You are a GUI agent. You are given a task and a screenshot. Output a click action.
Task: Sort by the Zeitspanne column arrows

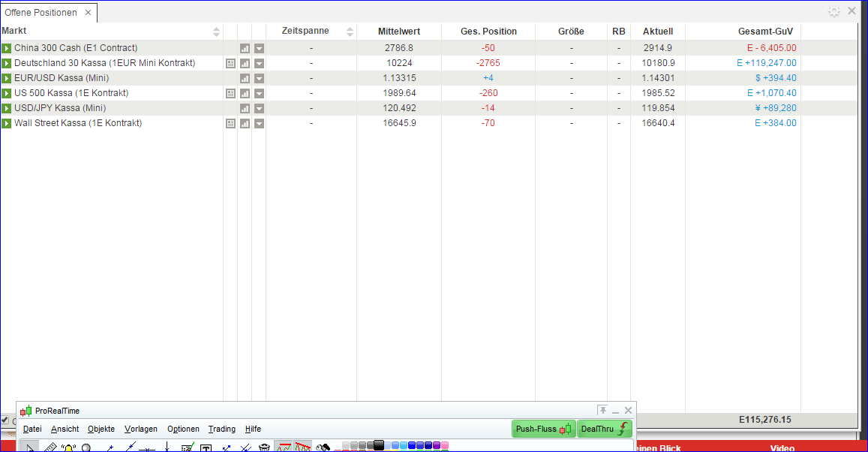[350, 31]
